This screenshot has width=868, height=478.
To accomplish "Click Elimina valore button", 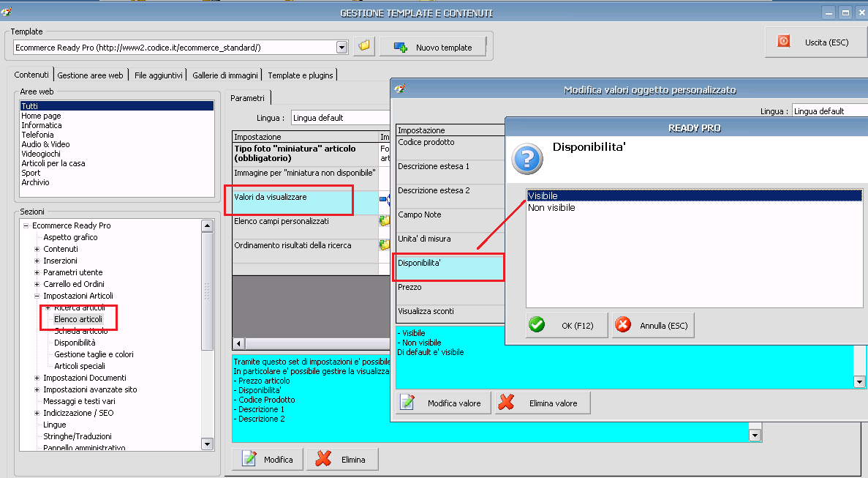I will pyautogui.click(x=543, y=403).
